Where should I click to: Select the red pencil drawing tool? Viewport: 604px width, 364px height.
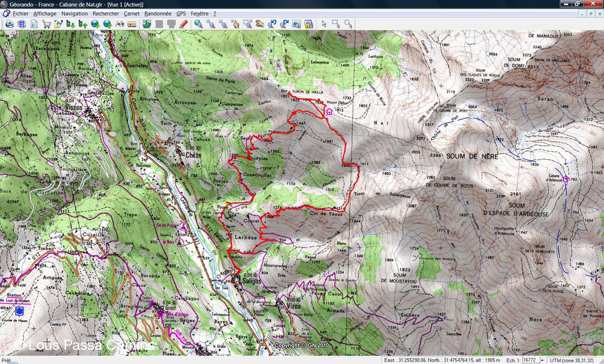184,24
